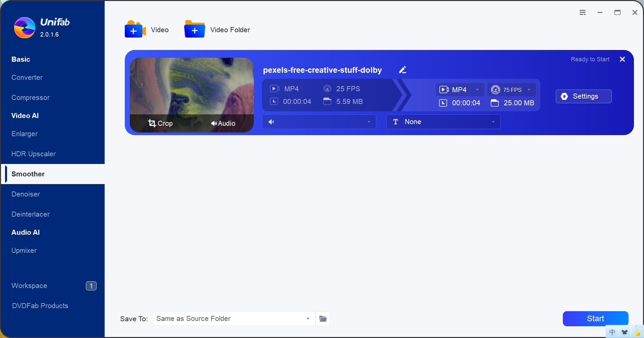Image resolution: width=644 pixels, height=338 pixels.
Task: Start processing the video
Action: pyautogui.click(x=595, y=318)
